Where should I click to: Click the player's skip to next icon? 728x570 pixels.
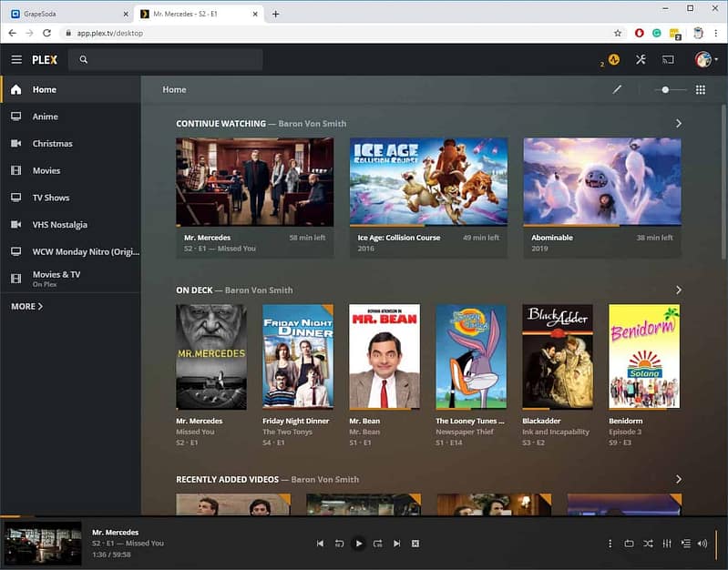[x=396, y=544]
